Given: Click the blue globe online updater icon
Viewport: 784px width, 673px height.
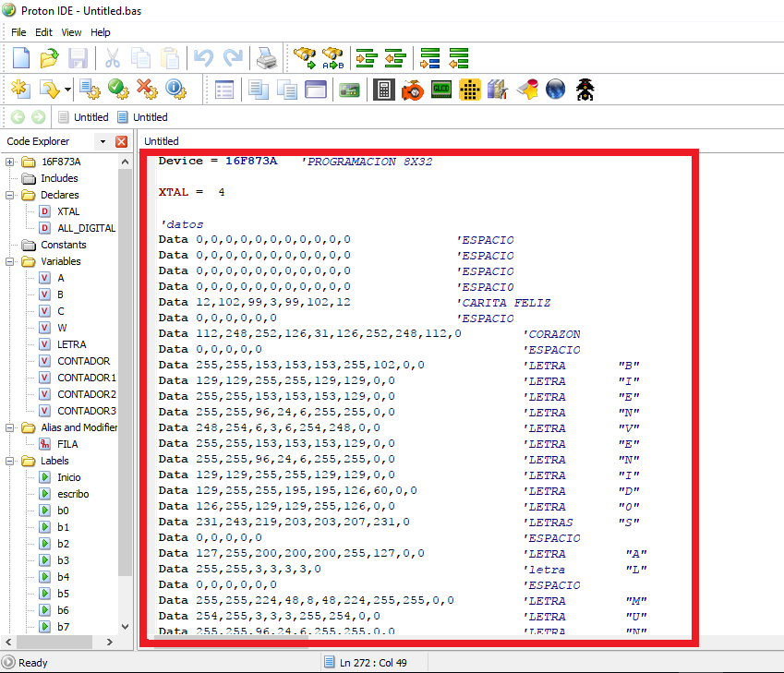Looking at the screenshot, I should coord(557,90).
